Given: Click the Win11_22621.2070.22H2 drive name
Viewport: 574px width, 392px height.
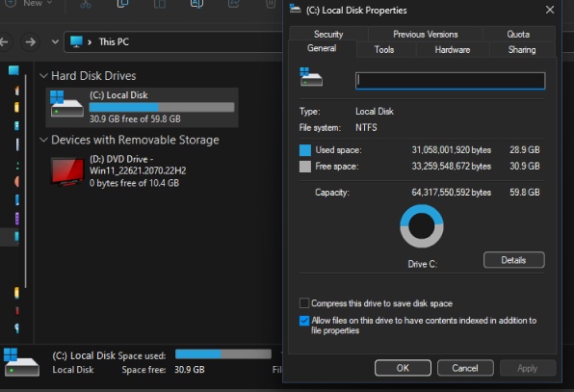Looking at the screenshot, I should [x=138, y=170].
